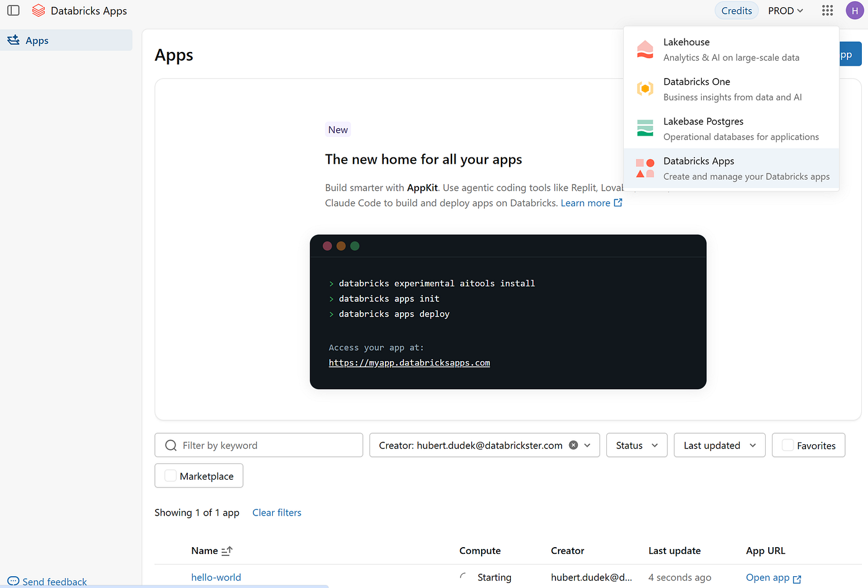
Task: Open the Apps item in the sidebar
Action: (x=66, y=40)
